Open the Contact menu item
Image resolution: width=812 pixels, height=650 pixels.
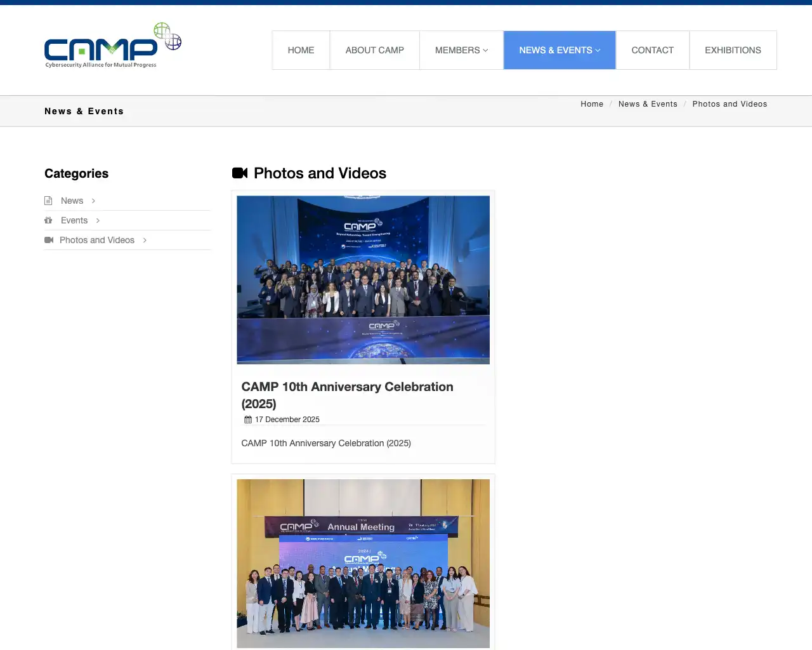[652, 50]
